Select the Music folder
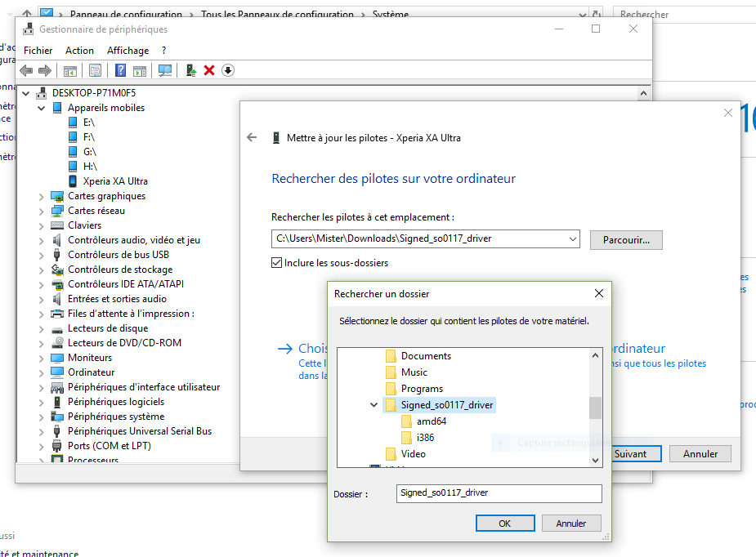 tap(414, 372)
